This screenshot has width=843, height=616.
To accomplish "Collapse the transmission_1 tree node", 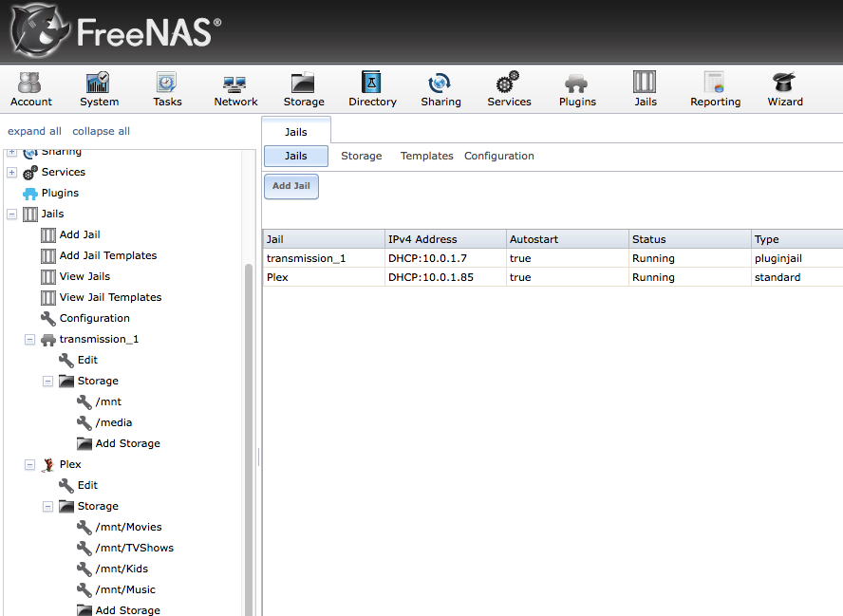I will 30,340.
